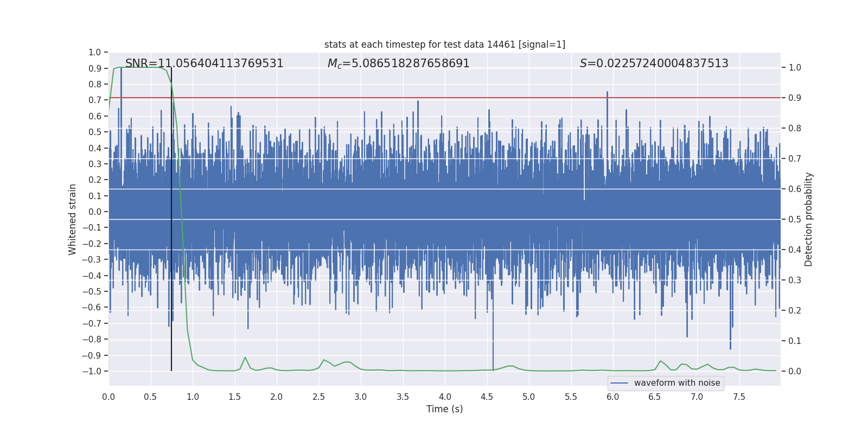This screenshot has height=434, width=868.
Task: Click the blue line sample in the legend
Action: point(620,383)
